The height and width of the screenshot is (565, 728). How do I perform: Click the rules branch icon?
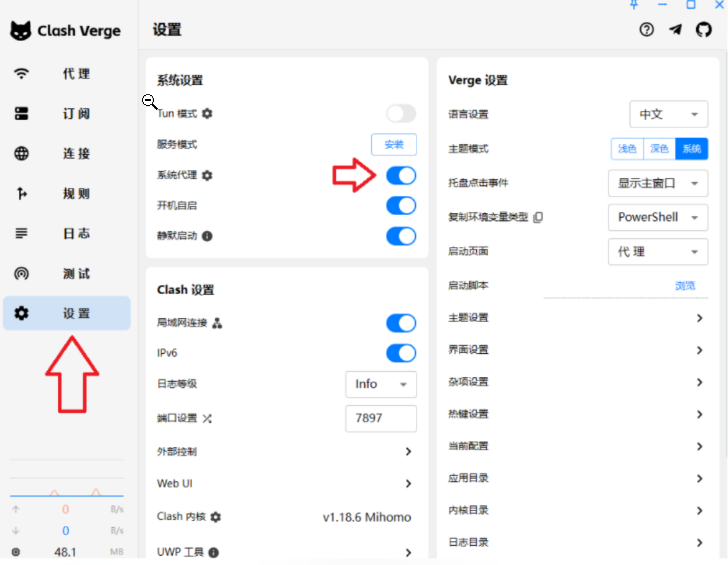tap(21, 194)
